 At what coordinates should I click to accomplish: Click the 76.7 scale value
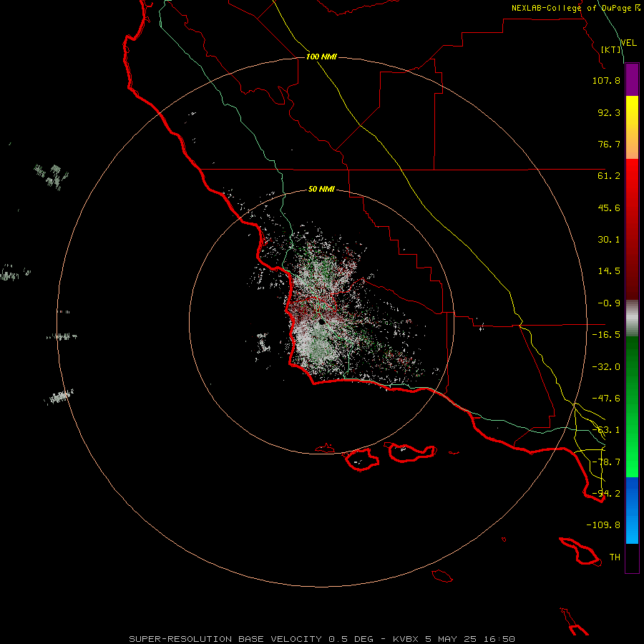(x=609, y=144)
